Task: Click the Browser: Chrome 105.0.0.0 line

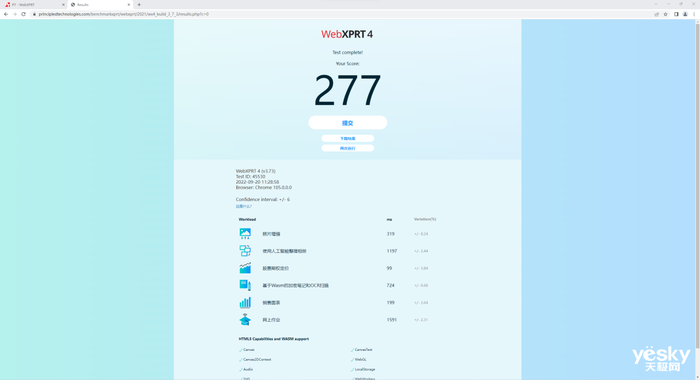Action: click(x=264, y=188)
